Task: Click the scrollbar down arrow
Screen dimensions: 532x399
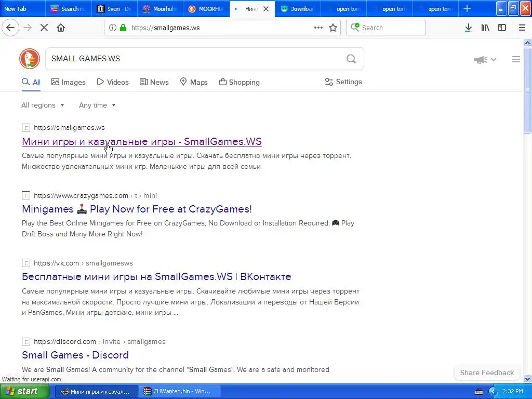Action: pyautogui.click(x=528, y=379)
